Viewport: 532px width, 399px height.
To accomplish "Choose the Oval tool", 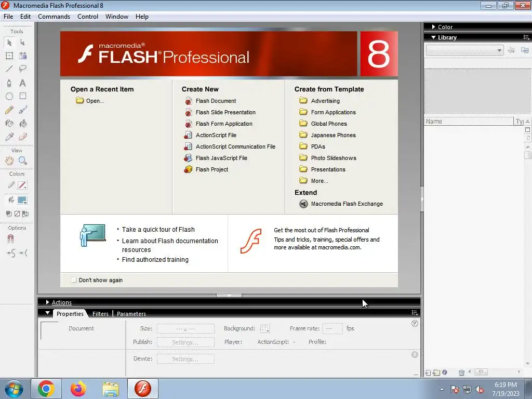I will 9,96.
